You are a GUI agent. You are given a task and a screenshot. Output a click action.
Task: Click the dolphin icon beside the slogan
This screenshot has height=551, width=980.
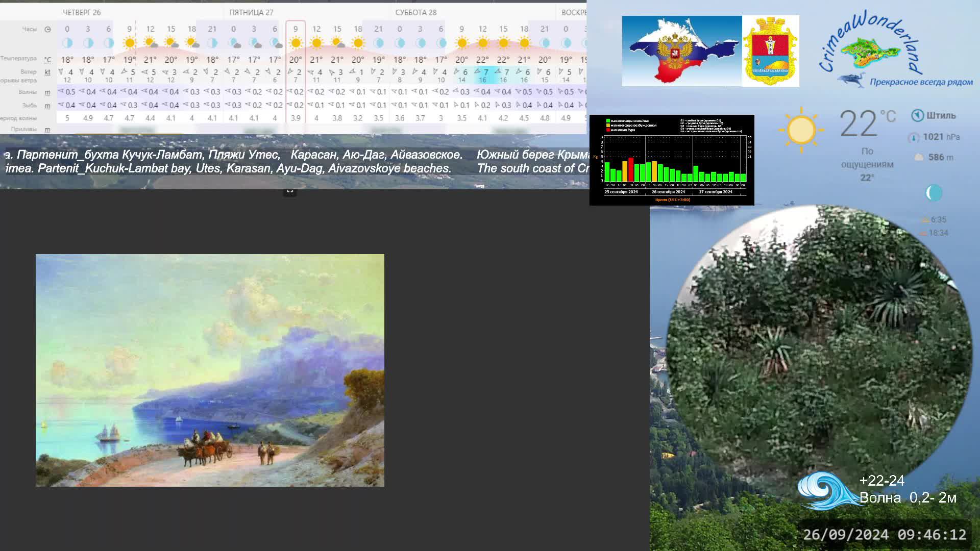coord(851,80)
